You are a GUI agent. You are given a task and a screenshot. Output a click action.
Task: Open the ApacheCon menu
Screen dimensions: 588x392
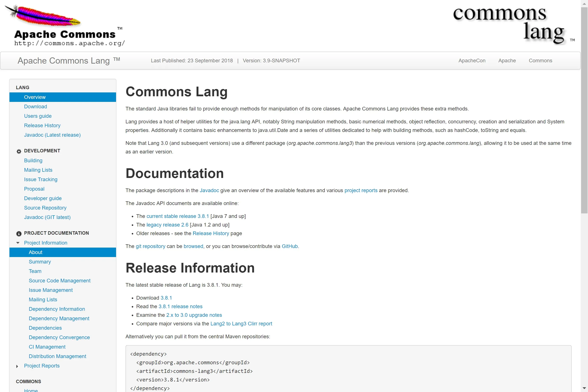click(472, 61)
